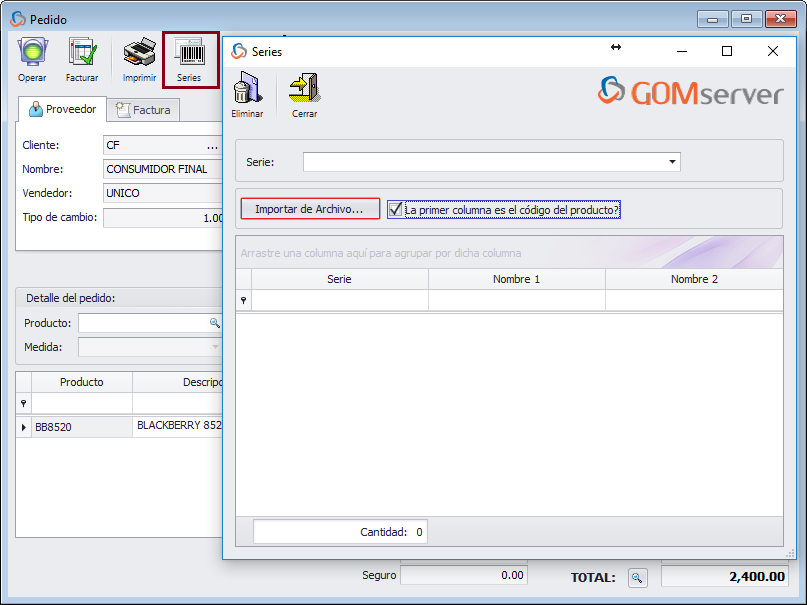Uncheck 'La primer columna es el código del producto?'

coord(396,208)
